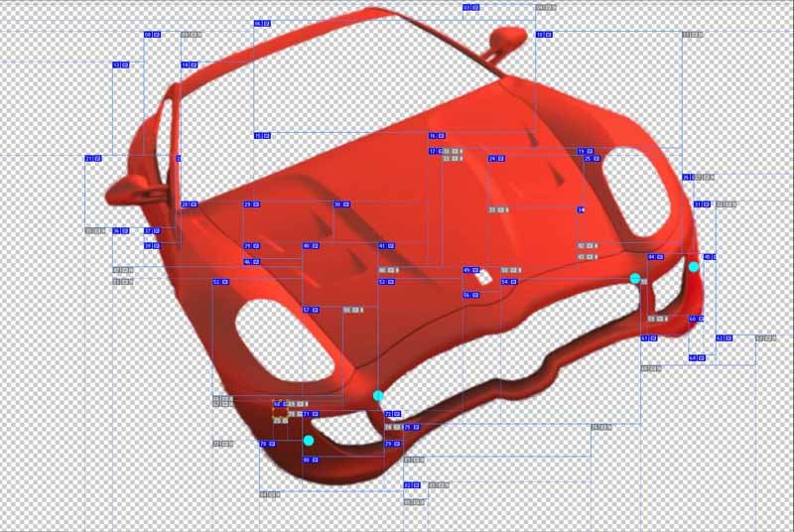This screenshot has width=794, height=532.
Task: Select the slice 30 badge
Action: [337, 204]
